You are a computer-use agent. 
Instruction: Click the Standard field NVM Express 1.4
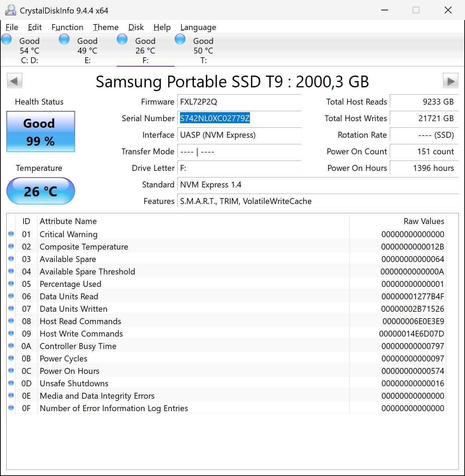pyautogui.click(x=318, y=185)
